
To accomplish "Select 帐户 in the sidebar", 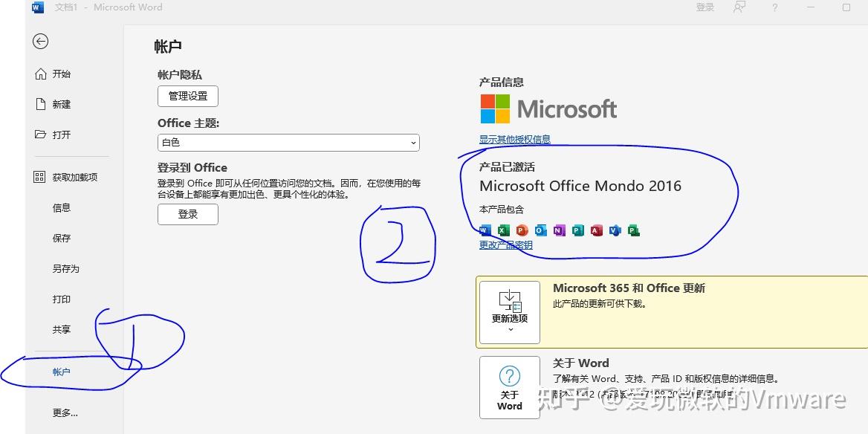I will [x=62, y=372].
